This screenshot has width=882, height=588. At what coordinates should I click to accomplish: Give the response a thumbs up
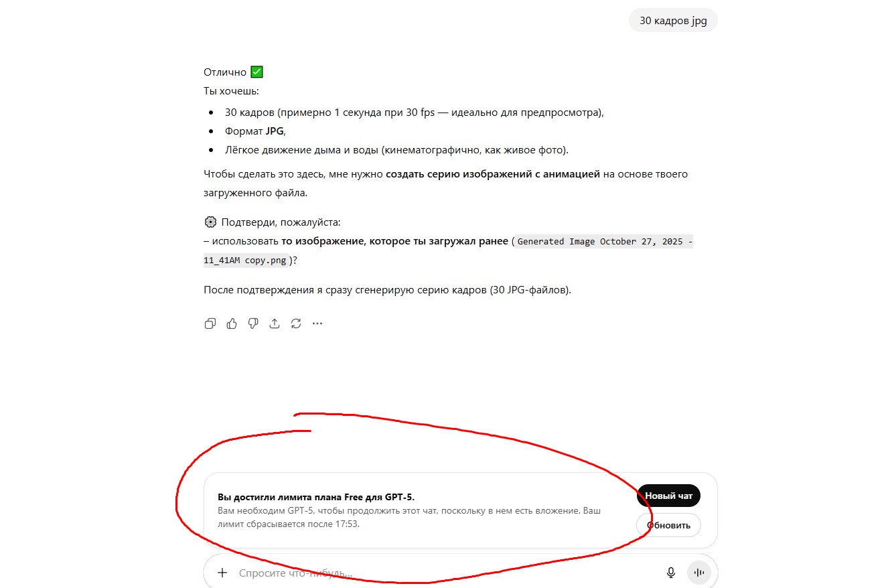coord(232,323)
